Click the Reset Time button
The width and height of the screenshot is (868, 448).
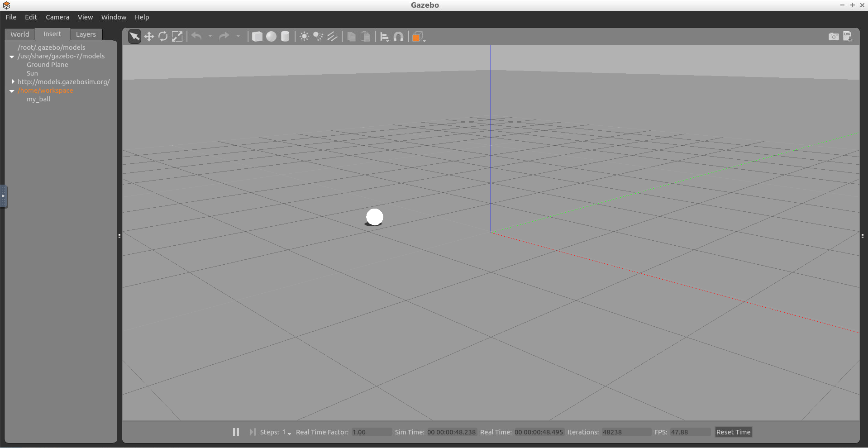733,432
